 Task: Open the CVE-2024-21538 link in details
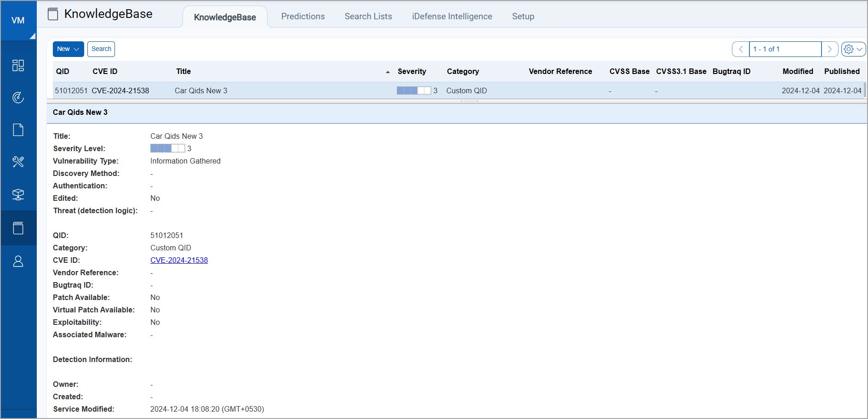pos(179,260)
